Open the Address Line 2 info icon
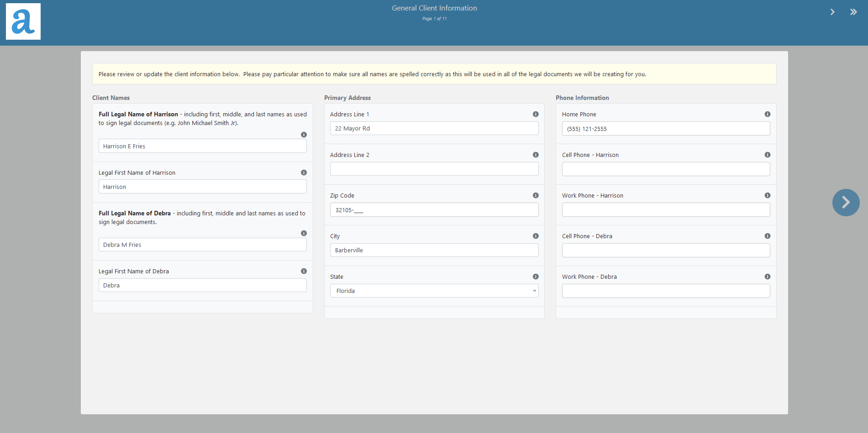The height and width of the screenshot is (433, 868). pyautogui.click(x=536, y=155)
